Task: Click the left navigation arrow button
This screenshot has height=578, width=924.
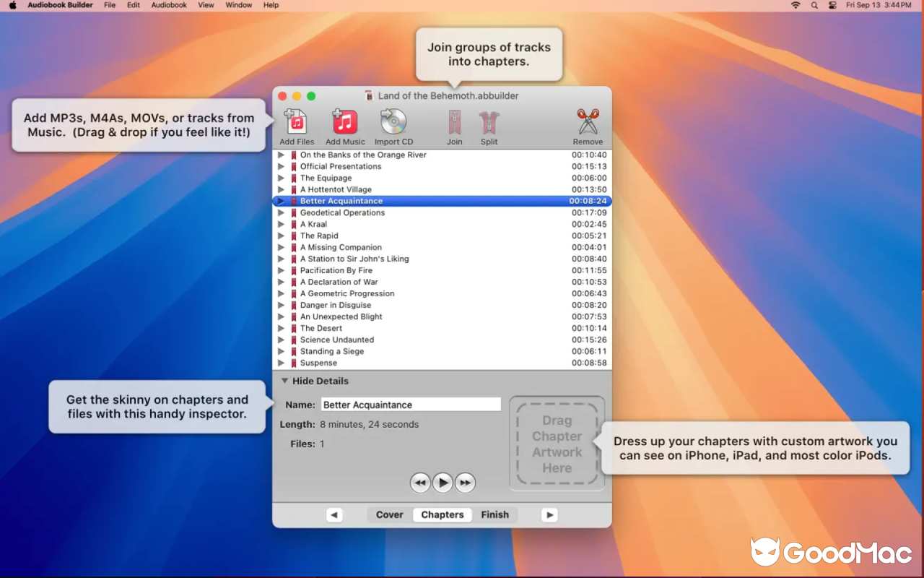Action: (x=334, y=514)
